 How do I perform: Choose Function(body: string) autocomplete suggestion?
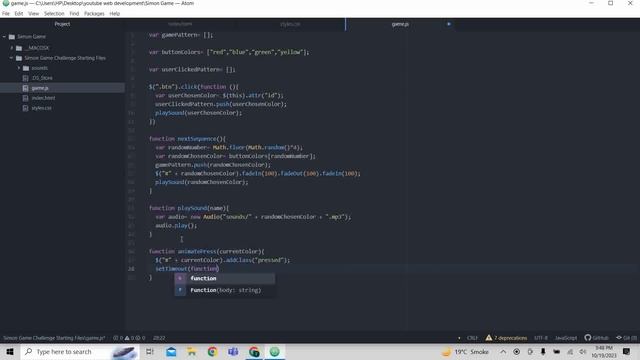[x=224, y=290]
